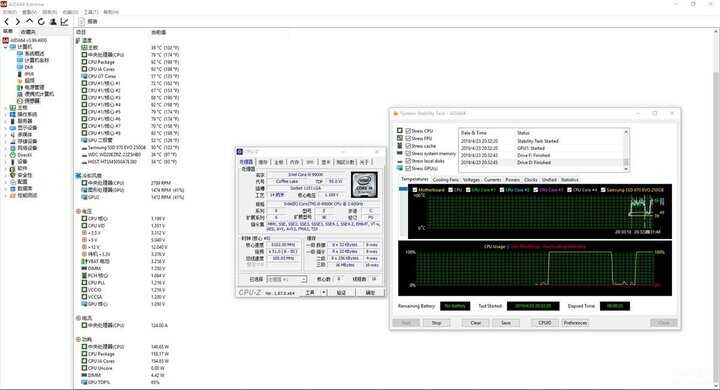The height and width of the screenshot is (390, 720).
Task: Toggle Motherboard graph legend checkbox
Action: (415, 190)
